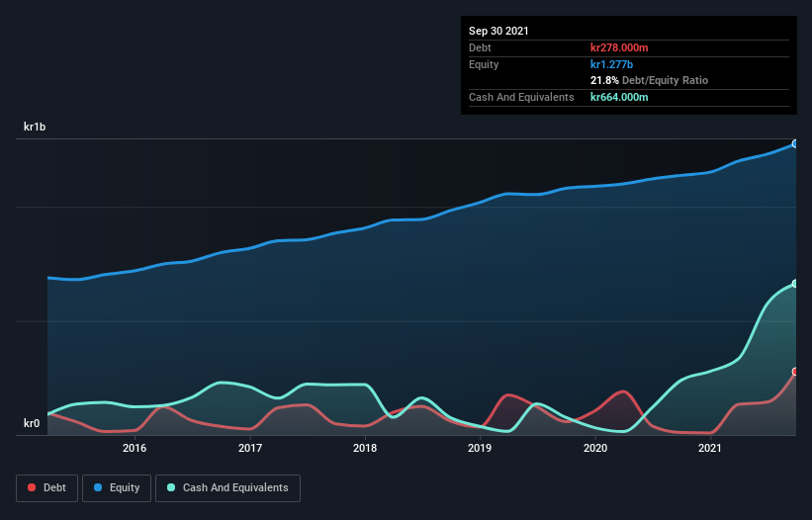Click the 2021 axis label

coord(710,448)
